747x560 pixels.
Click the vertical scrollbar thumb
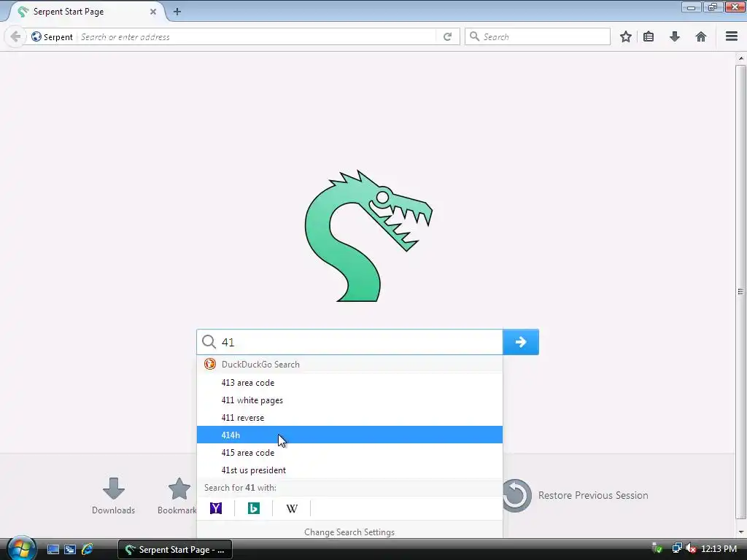pyautogui.click(x=740, y=292)
